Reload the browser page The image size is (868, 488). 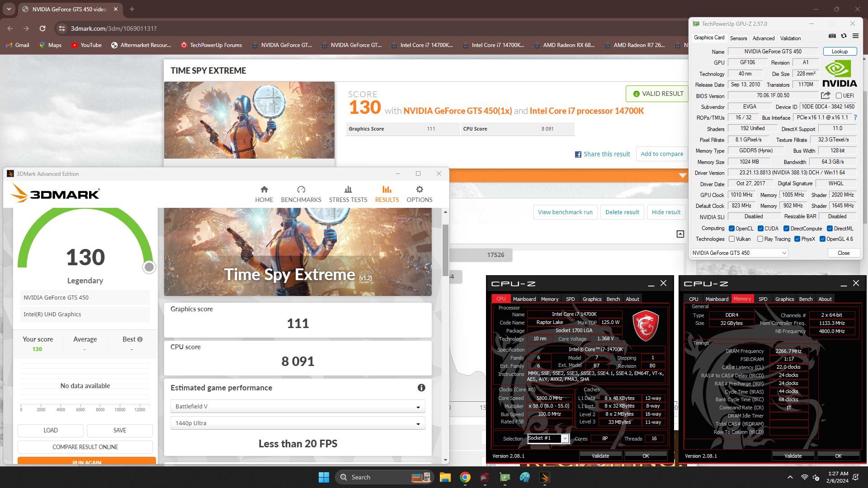click(42, 28)
